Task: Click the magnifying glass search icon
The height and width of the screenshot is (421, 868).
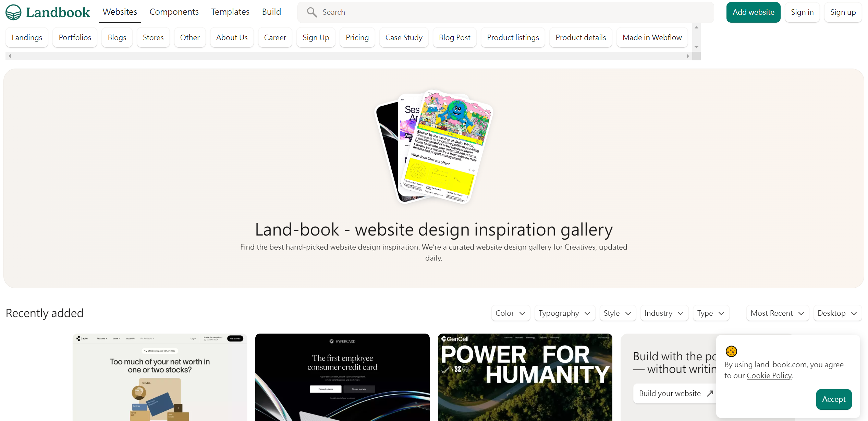Action: [x=311, y=12]
